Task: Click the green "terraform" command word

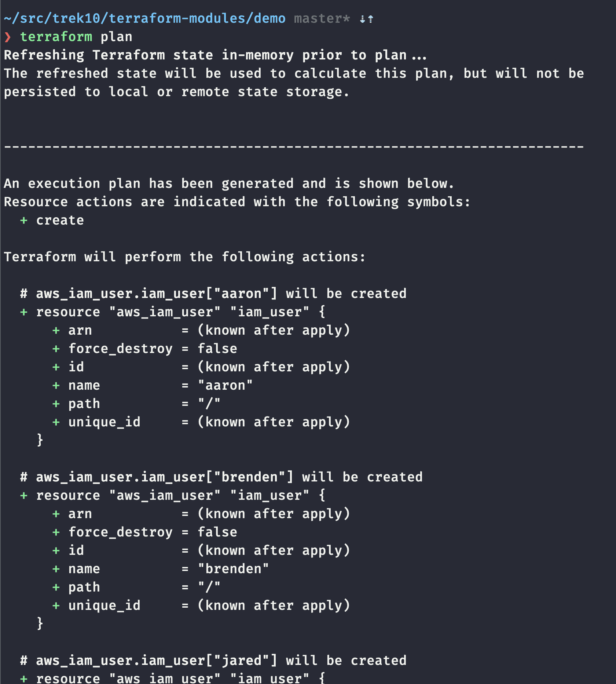Action: (56, 37)
